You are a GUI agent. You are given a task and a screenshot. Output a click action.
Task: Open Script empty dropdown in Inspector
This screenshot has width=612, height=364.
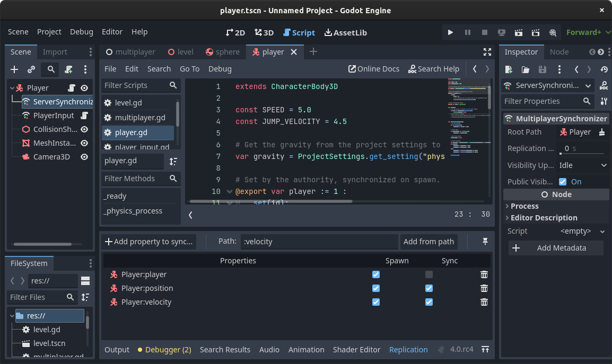point(583,231)
